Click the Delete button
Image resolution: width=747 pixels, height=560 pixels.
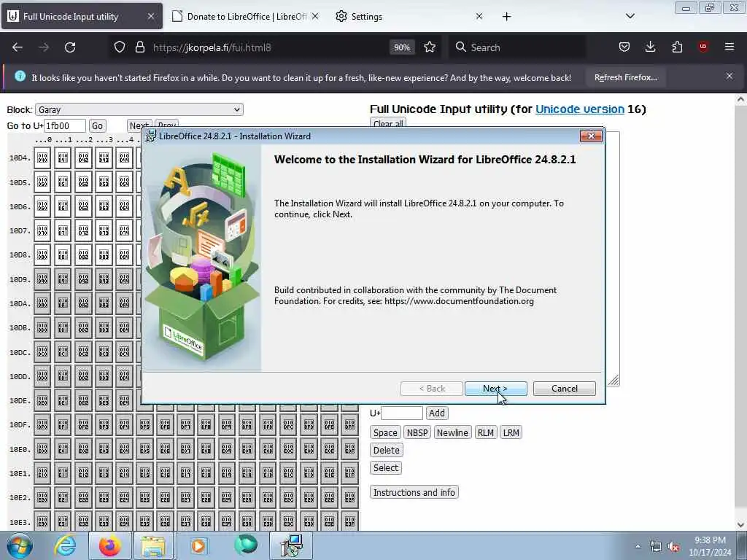click(387, 450)
